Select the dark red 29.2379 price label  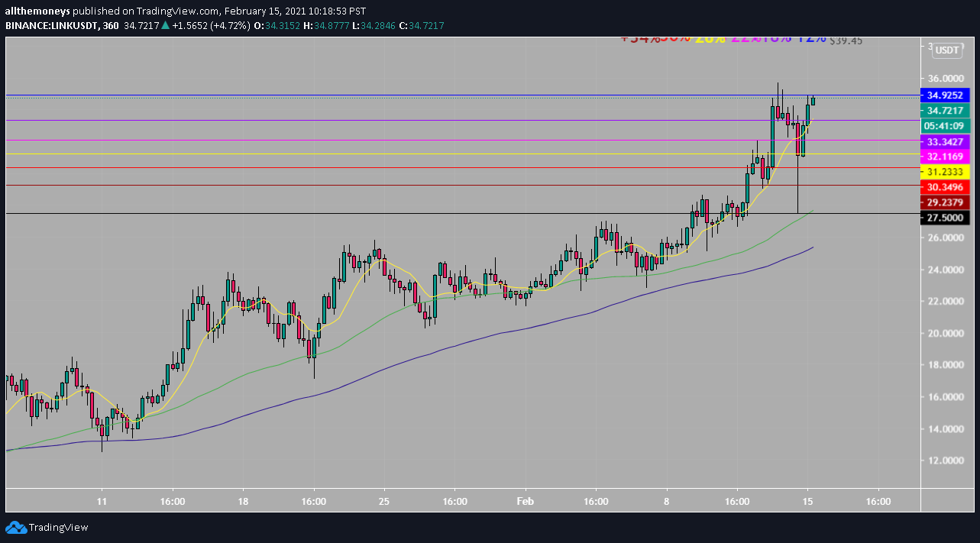pos(946,202)
